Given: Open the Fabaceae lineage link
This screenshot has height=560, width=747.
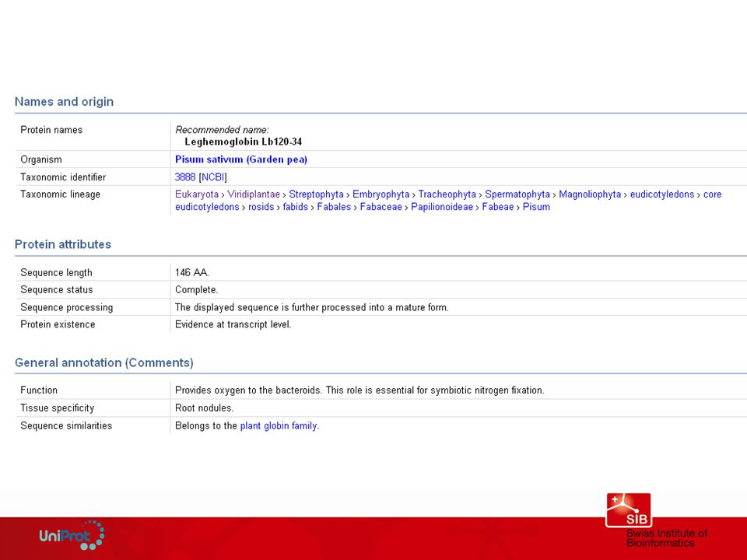Looking at the screenshot, I should (381, 207).
